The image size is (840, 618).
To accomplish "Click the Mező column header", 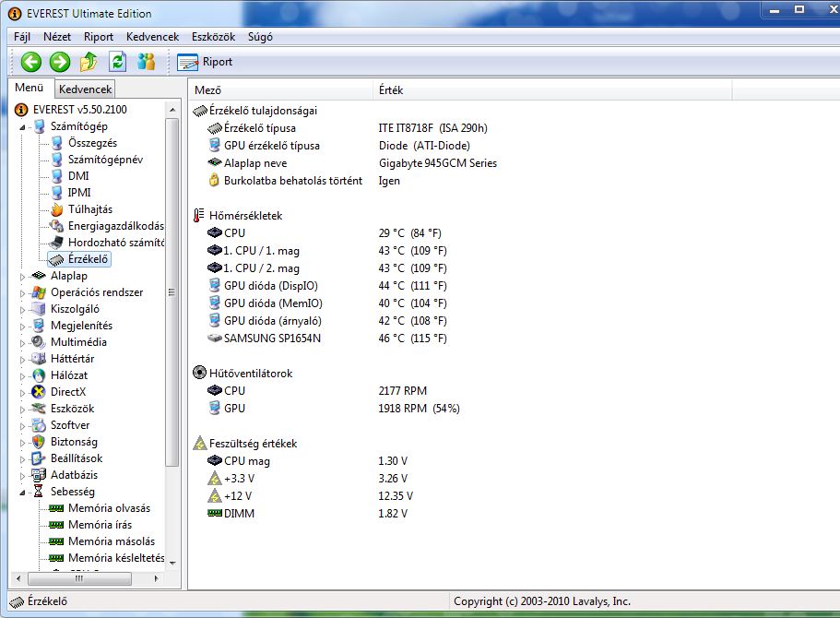I will coord(280,90).
